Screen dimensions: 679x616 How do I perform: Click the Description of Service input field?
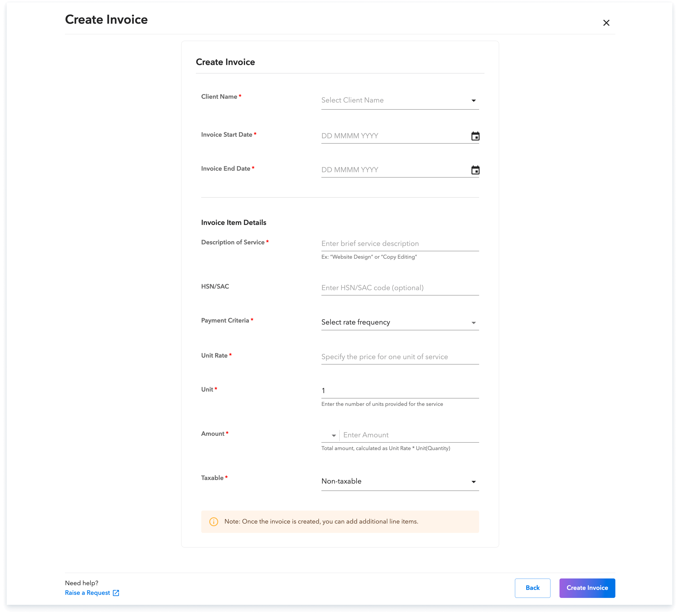(399, 243)
